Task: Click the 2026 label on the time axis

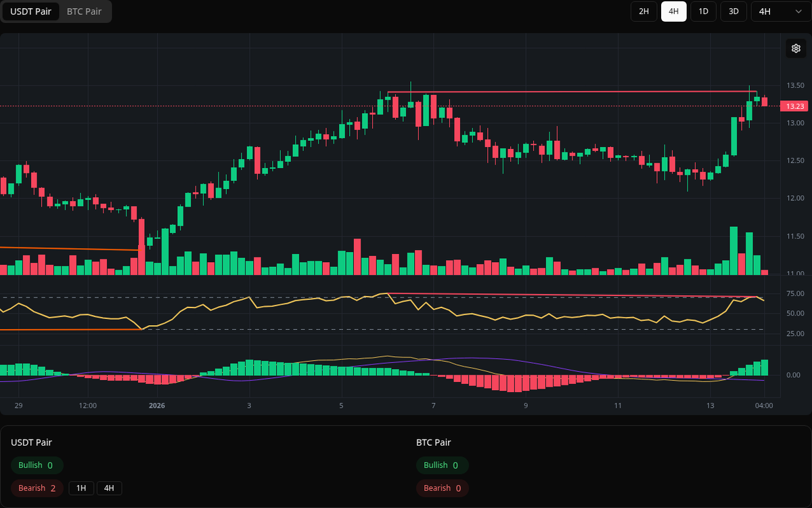Action: [157, 406]
